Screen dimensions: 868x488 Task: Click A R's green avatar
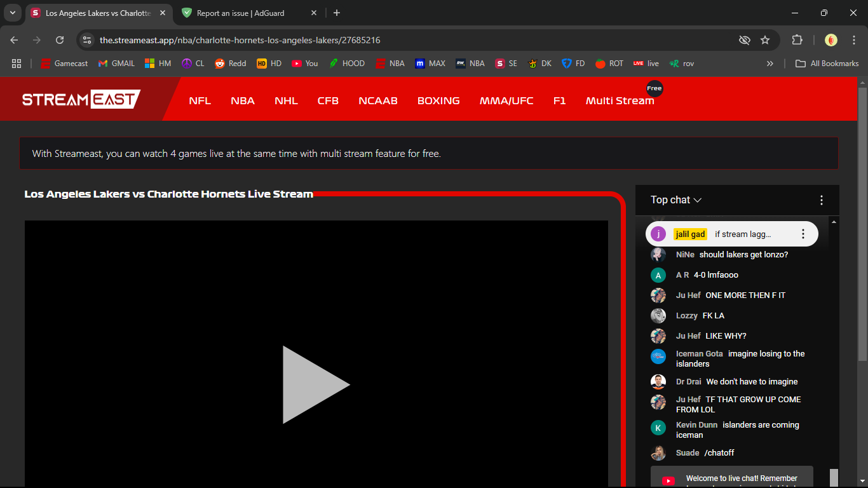(658, 275)
